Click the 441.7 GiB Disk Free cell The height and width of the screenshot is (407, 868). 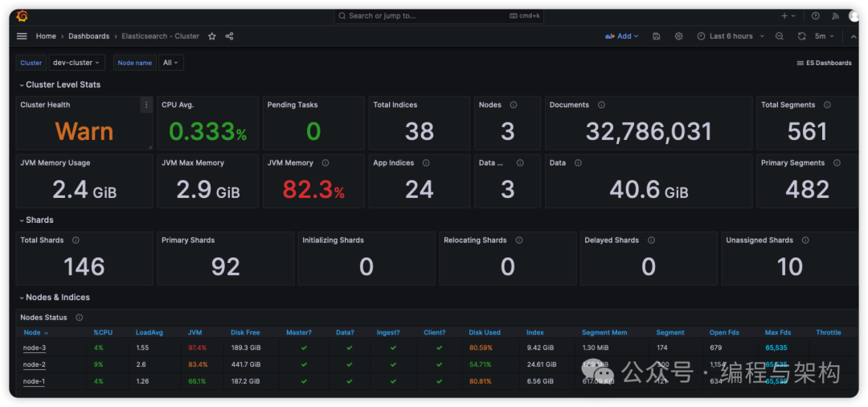246,364
